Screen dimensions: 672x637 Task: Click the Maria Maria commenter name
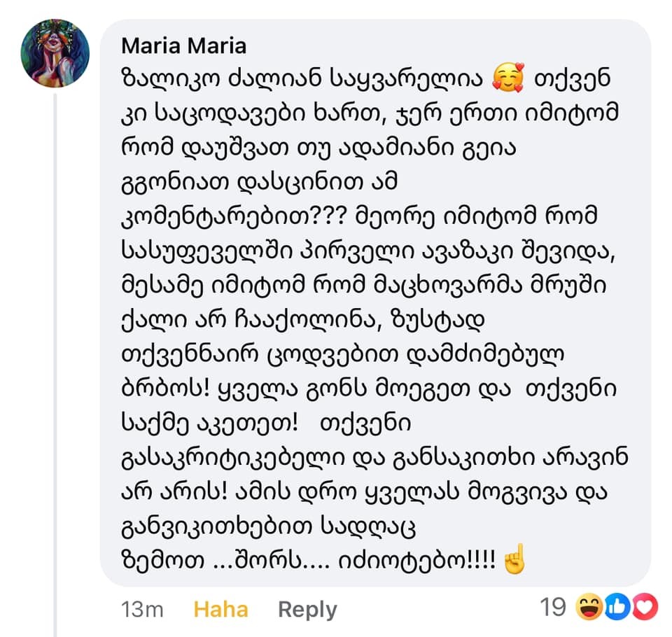[183, 46]
